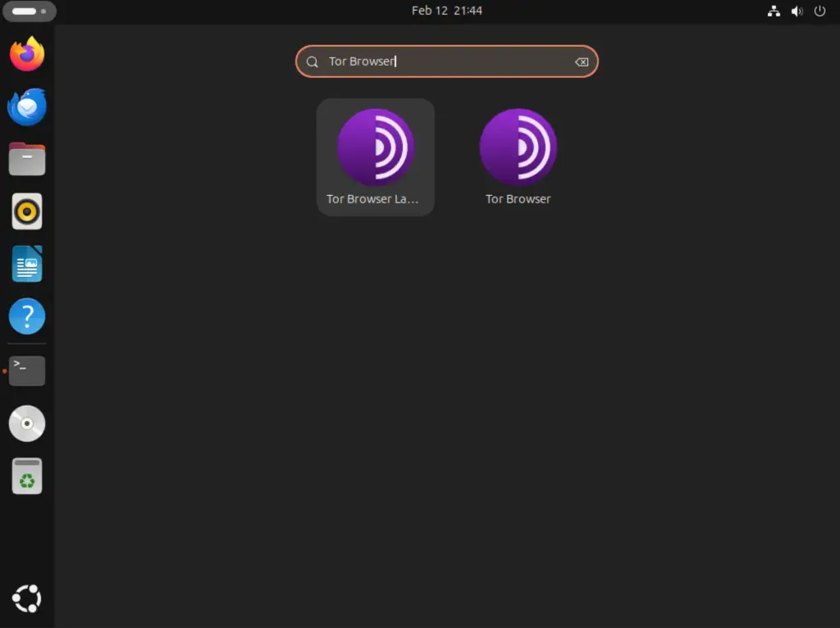Open the Activities indicator pill
The width and height of the screenshot is (840, 628).
[x=29, y=11]
